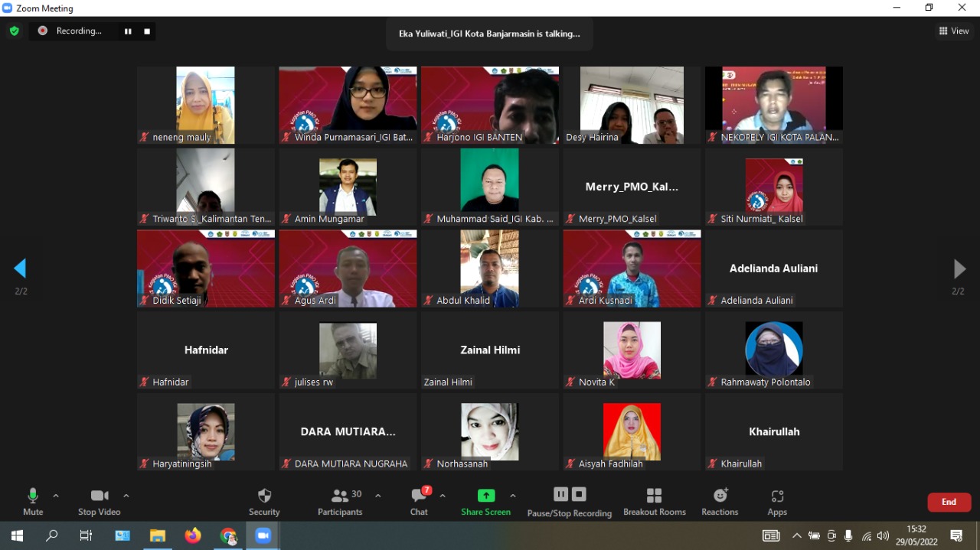Click the green encryption shield icon

(x=14, y=31)
